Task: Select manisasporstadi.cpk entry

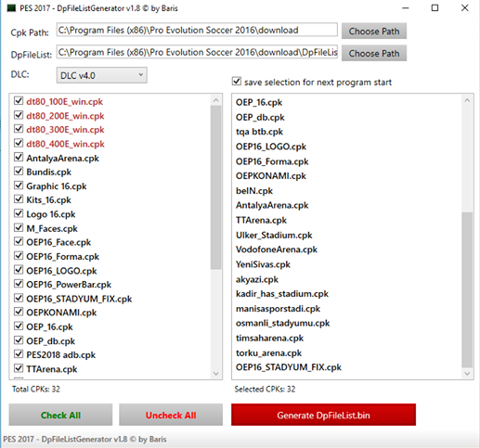Action: point(278,309)
